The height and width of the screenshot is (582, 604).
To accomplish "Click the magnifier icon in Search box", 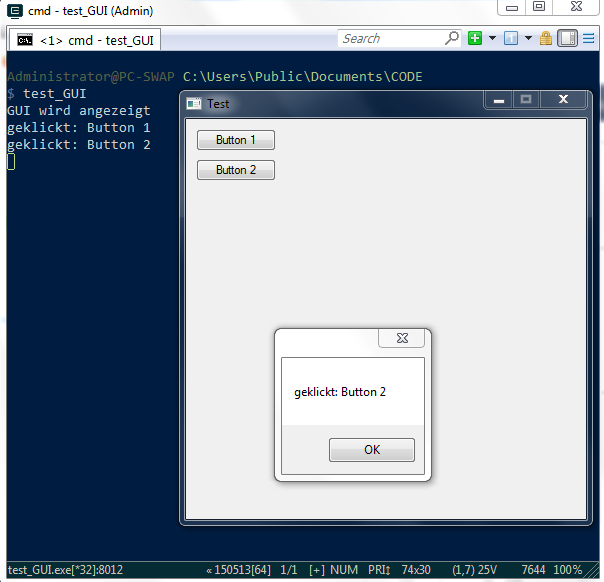I will tap(452, 39).
